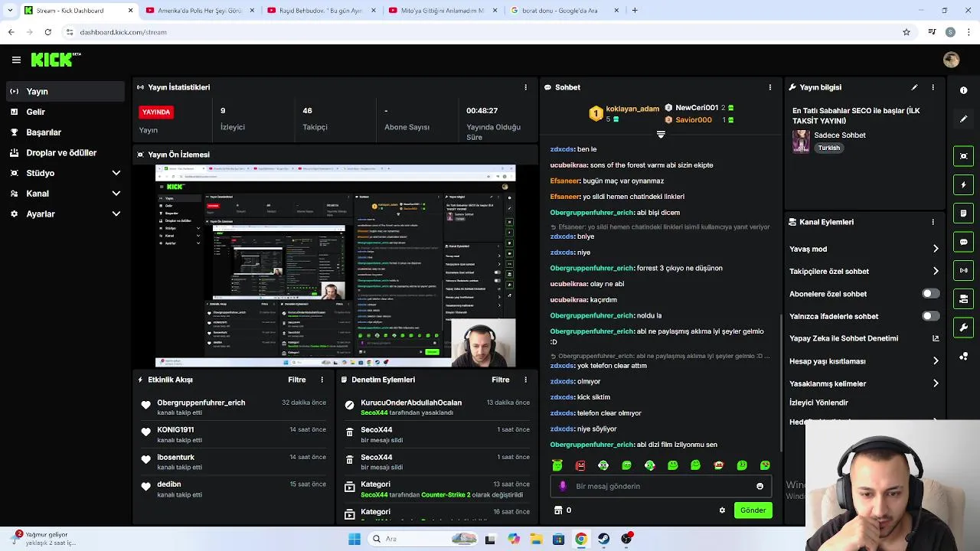Viewport: 980px width, 551px height.
Task: Click the info icon in right sidebar
Action: [x=963, y=90]
